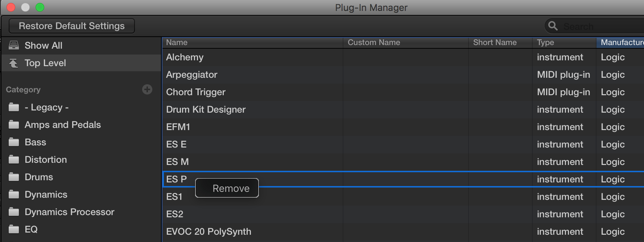The image size is (644, 242).
Task: Click the Bass folder icon
Action: (14, 142)
